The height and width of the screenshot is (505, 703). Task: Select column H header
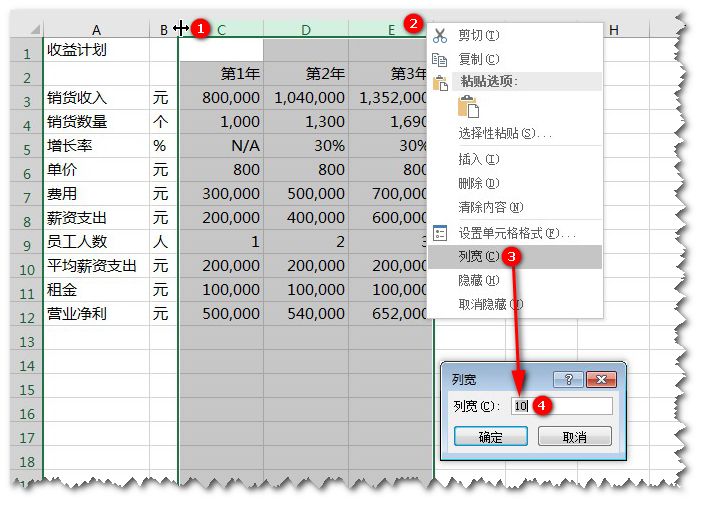pos(614,30)
